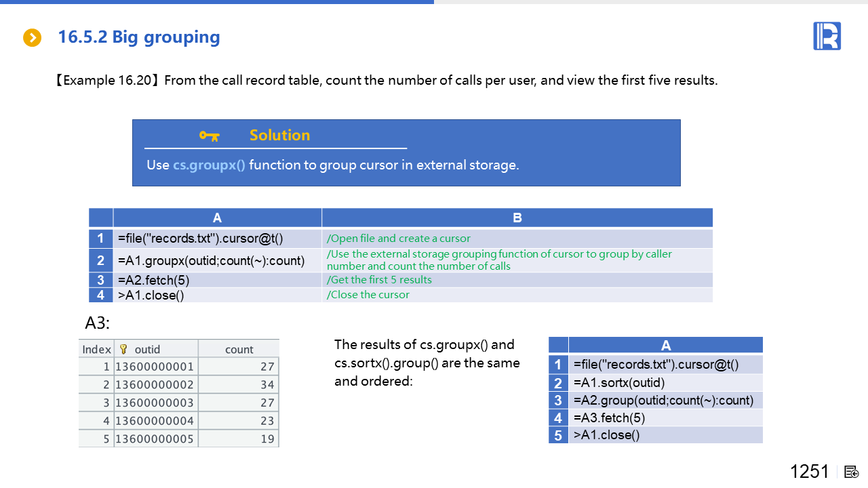This screenshot has height=488, width=868.
Task: Click the Index column header
Action: (96, 350)
